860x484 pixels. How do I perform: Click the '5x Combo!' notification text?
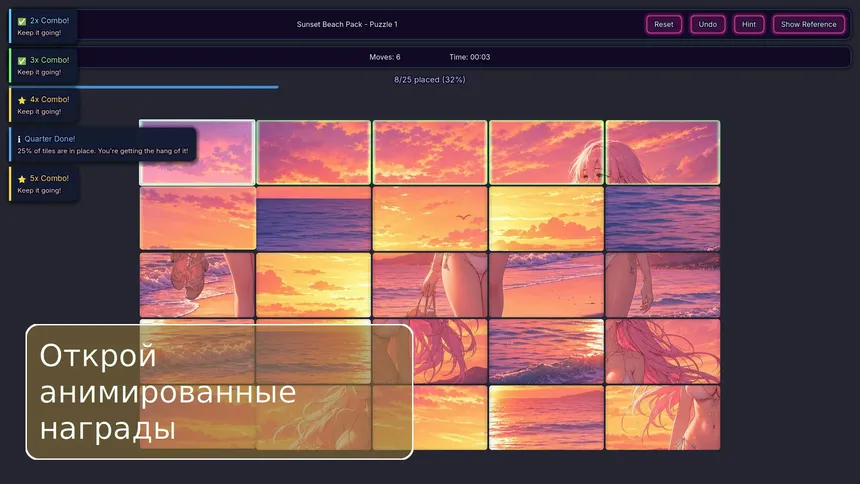tap(49, 178)
